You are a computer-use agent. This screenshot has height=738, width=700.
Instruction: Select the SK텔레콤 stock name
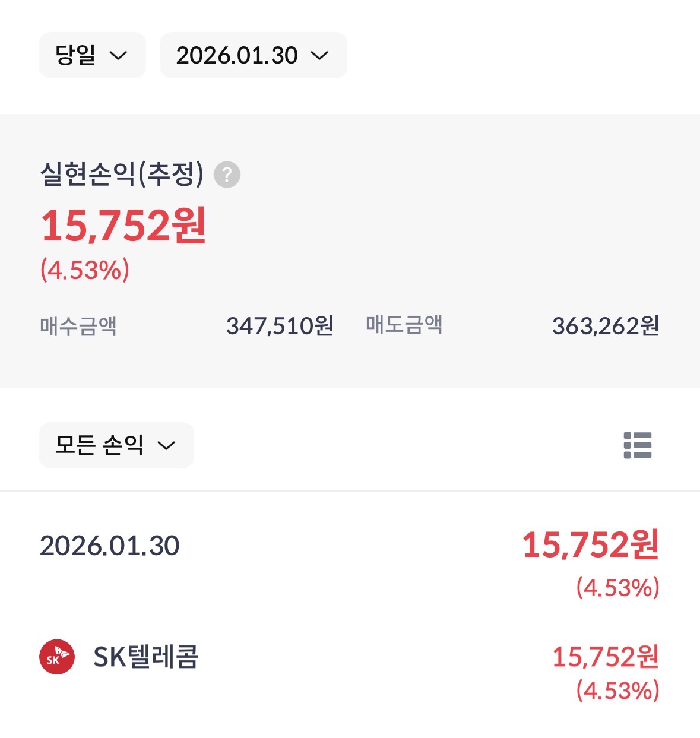[146, 657]
